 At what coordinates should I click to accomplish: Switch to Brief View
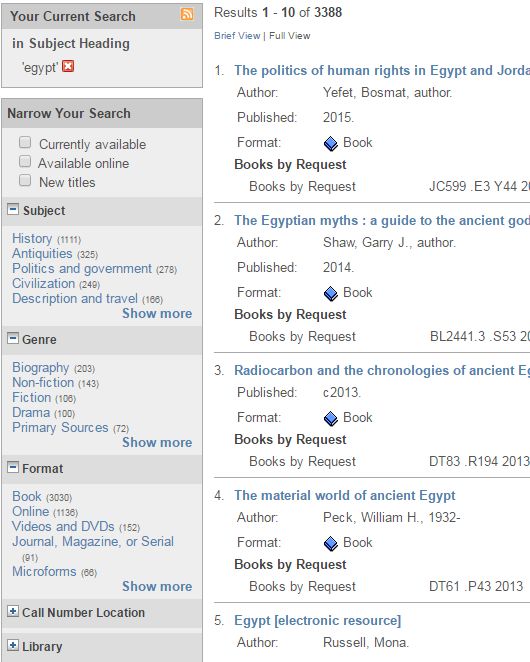[237, 36]
